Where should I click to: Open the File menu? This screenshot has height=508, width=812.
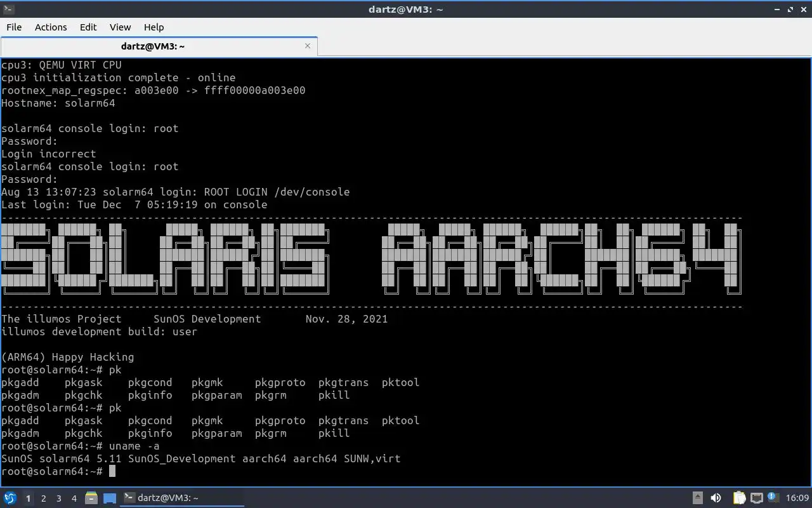pyautogui.click(x=14, y=27)
